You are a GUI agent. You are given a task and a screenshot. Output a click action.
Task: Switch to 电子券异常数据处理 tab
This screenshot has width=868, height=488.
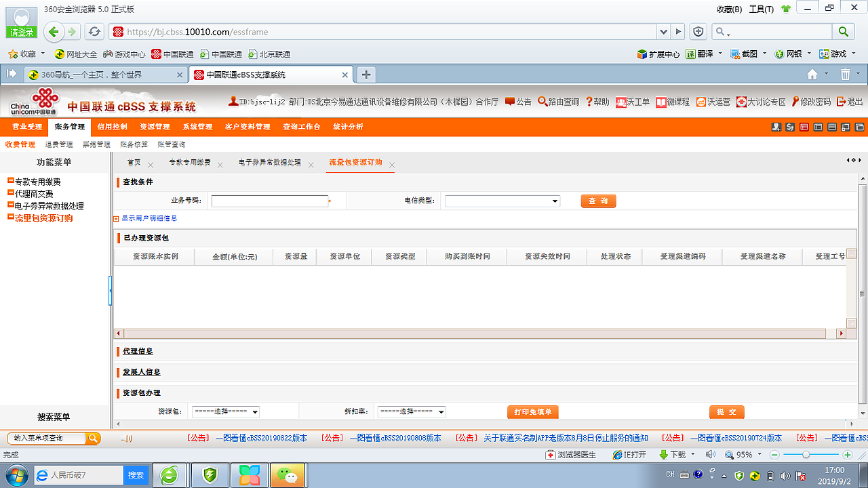(x=270, y=163)
